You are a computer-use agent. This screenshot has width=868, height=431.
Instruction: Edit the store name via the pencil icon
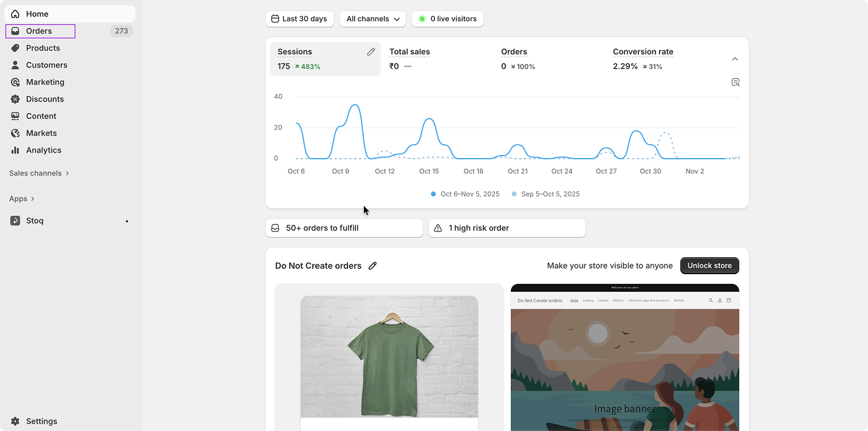click(372, 266)
